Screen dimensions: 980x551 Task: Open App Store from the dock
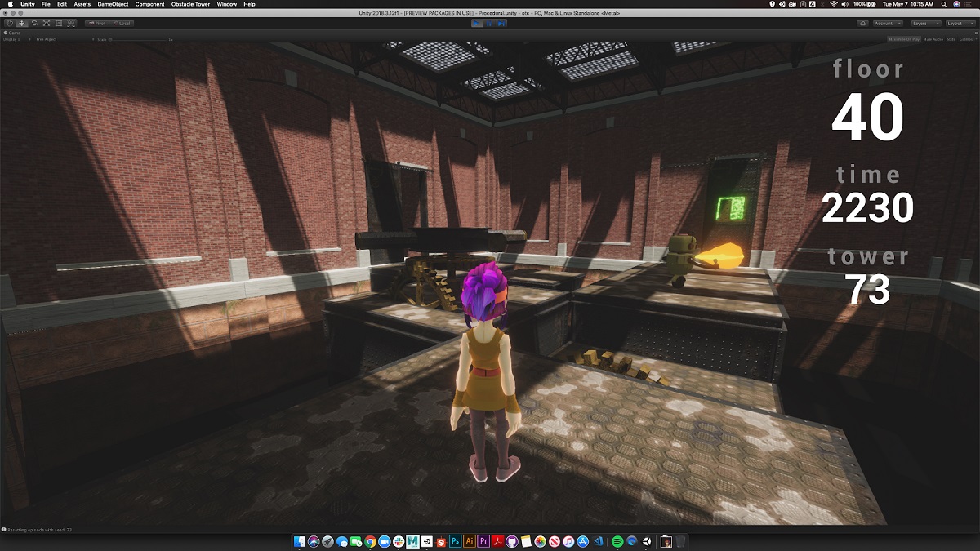click(582, 541)
